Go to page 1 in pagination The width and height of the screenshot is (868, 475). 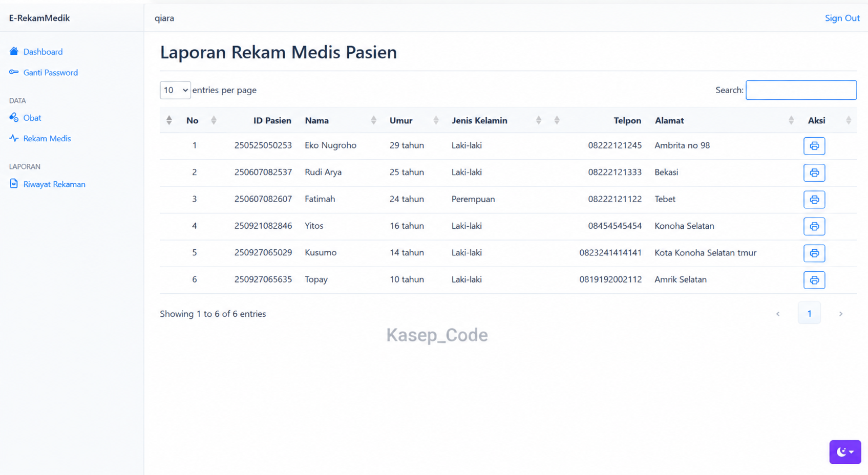(809, 313)
